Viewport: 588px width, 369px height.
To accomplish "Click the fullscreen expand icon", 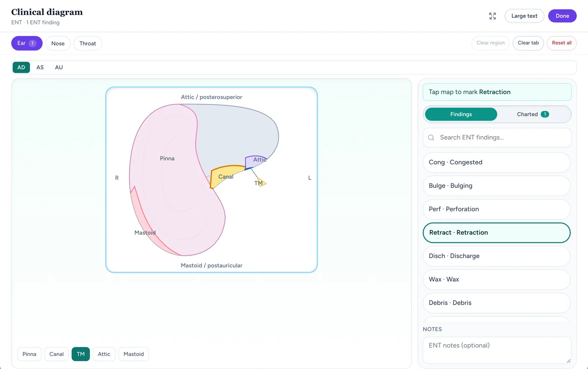I will tap(493, 16).
